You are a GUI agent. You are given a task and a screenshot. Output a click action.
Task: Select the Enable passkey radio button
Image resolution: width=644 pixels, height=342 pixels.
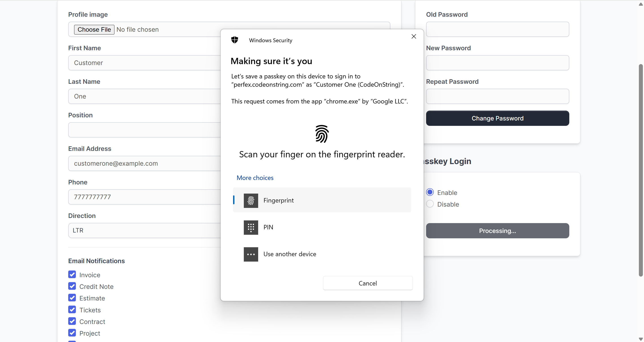tap(430, 192)
